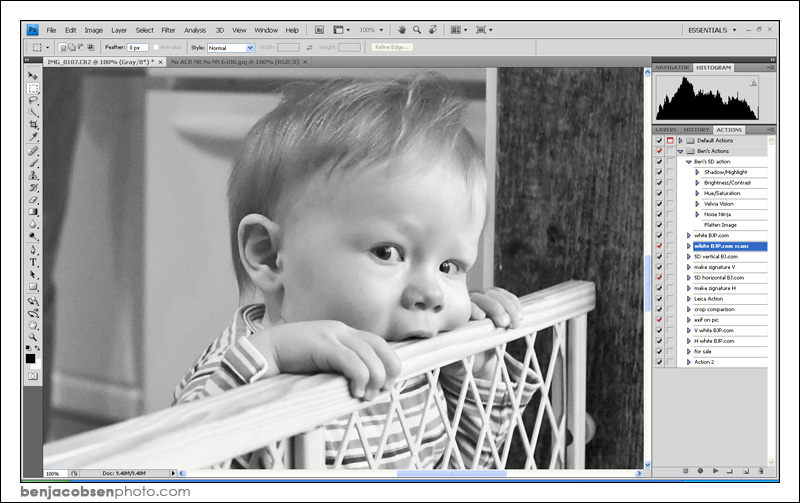Select the Brush tool

pyautogui.click(x=33, y=163)
